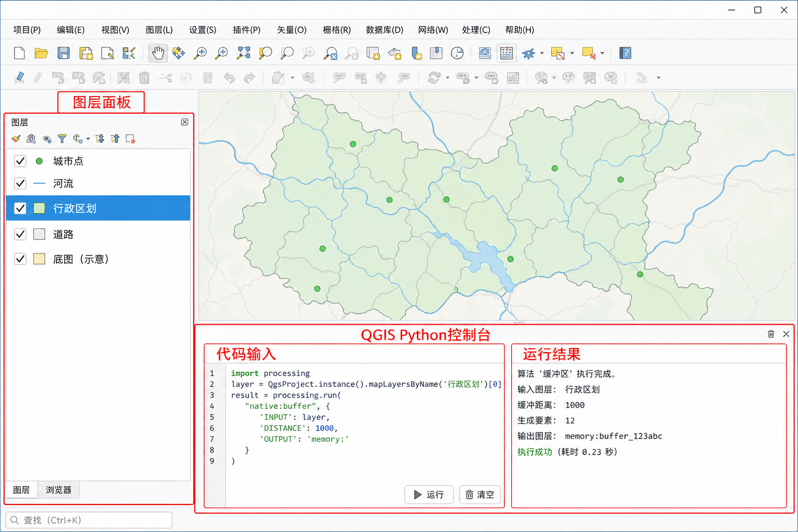Open dropdown beside deselect features tool
The height and width of the screenshot is (532, 798).
[x=602, y=53]
